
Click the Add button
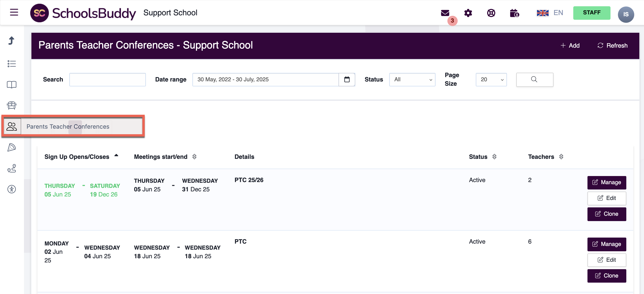[570, 46]
